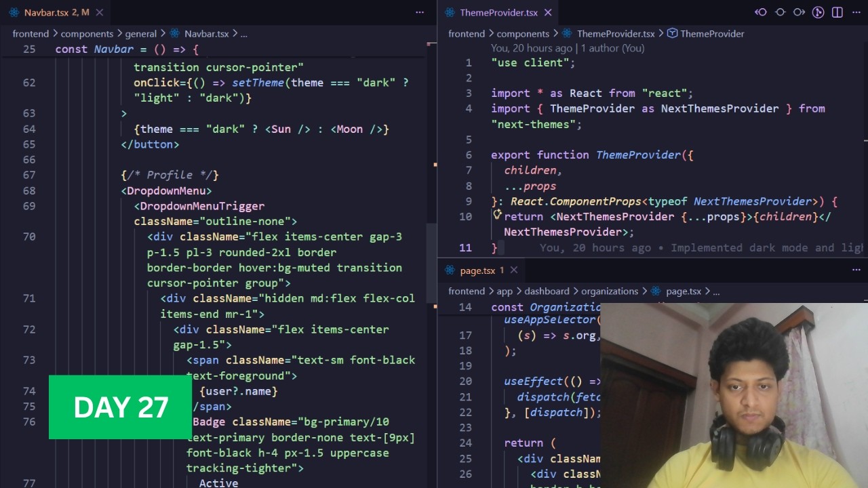
Task: Open 'general' folder in Navbar breadcrumb
Action: coord(140,33)
